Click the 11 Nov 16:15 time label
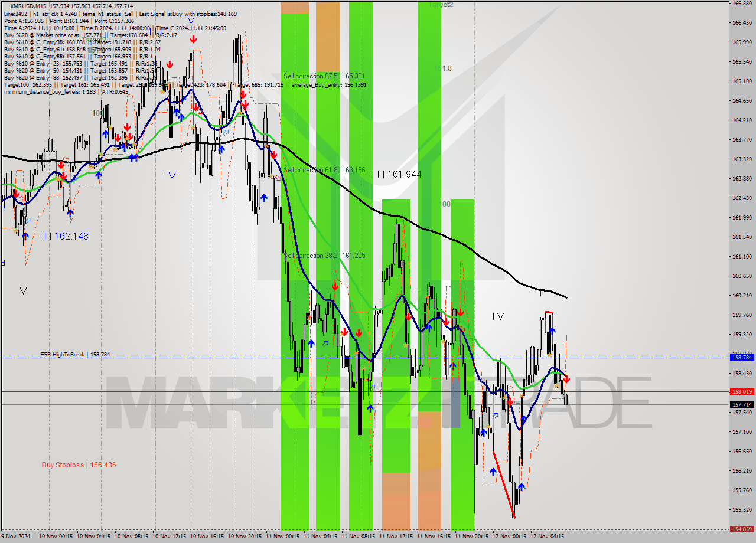The width and height of the screenshot is (756, 543). point(434,537)
